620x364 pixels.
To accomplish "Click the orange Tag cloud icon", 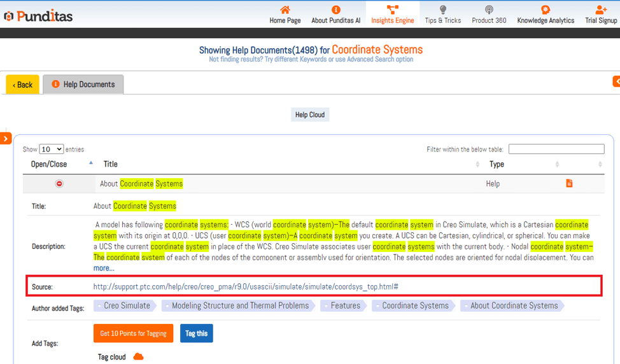I will [138, 357].
